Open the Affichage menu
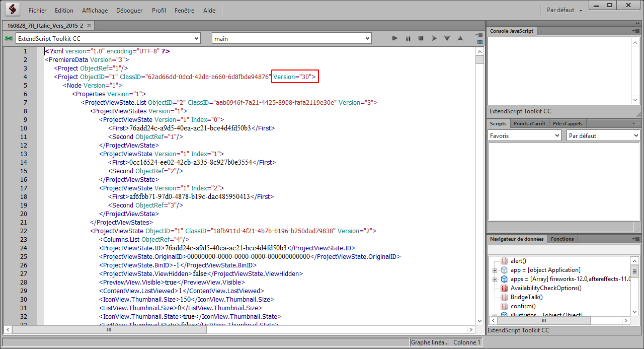Screen dimensions: 644x349 (95, 10)
